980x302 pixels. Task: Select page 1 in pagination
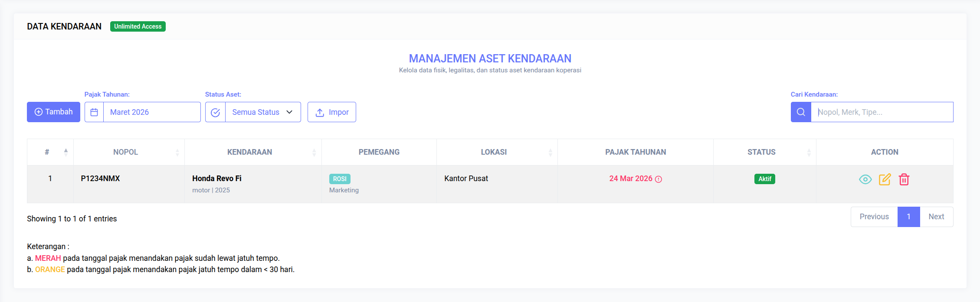(908, 217)
